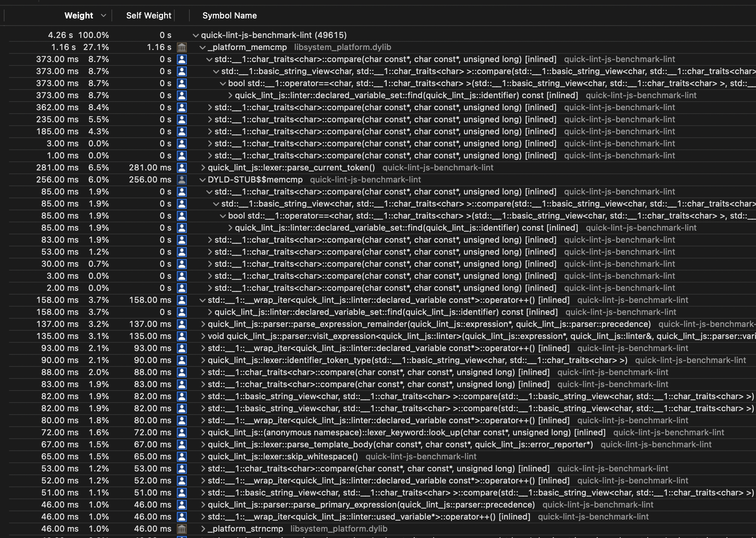756x538 pixels.
Task: Select the '256.00 ms' self weight cell
Action: point(150,179)
